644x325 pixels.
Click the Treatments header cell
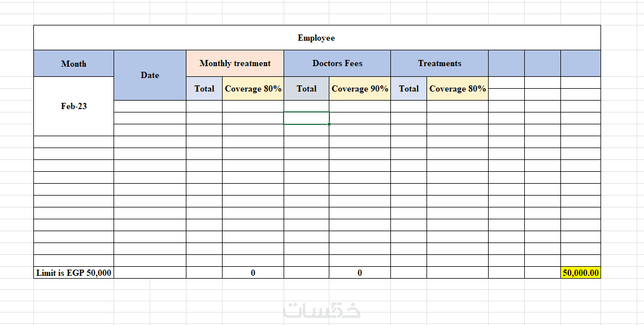tap(440, 63)
